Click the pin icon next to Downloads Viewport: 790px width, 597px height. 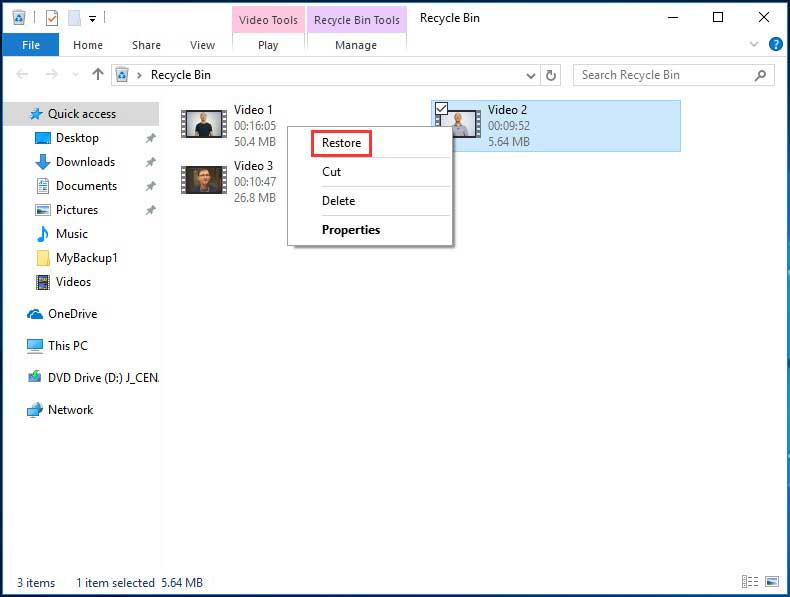point(150,162)
